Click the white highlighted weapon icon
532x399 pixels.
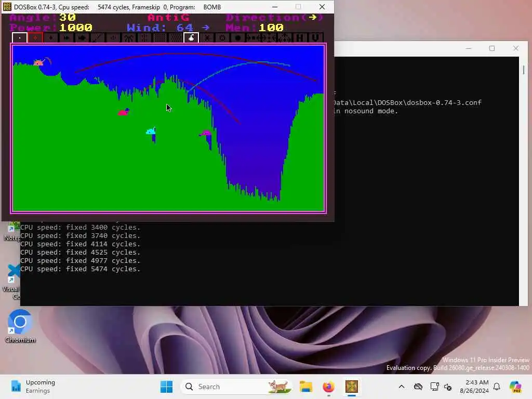pos(191,37)
